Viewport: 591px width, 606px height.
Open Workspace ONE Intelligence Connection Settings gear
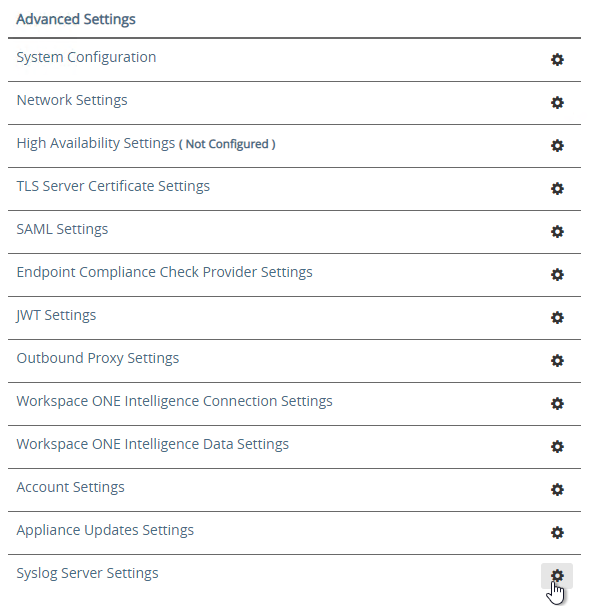[557, 403]
